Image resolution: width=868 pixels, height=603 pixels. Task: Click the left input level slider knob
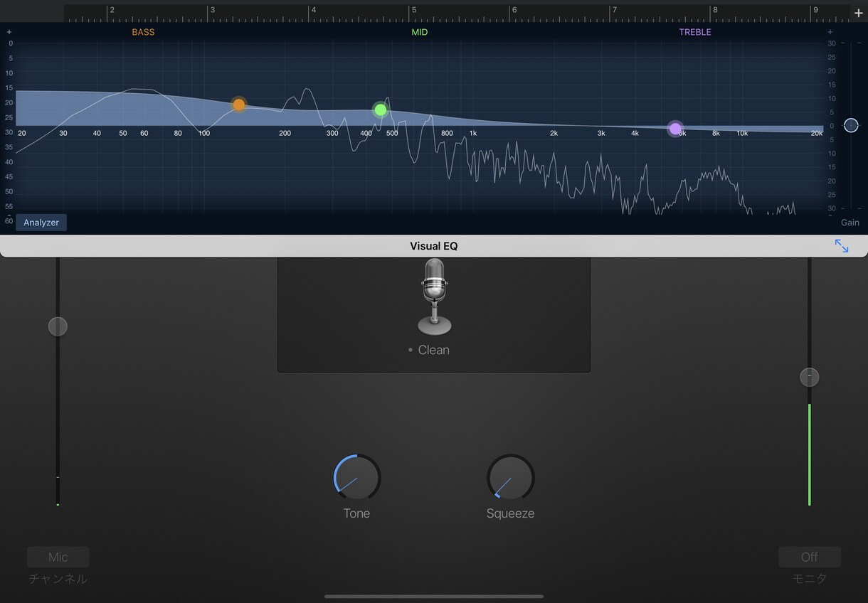(58, 326)
